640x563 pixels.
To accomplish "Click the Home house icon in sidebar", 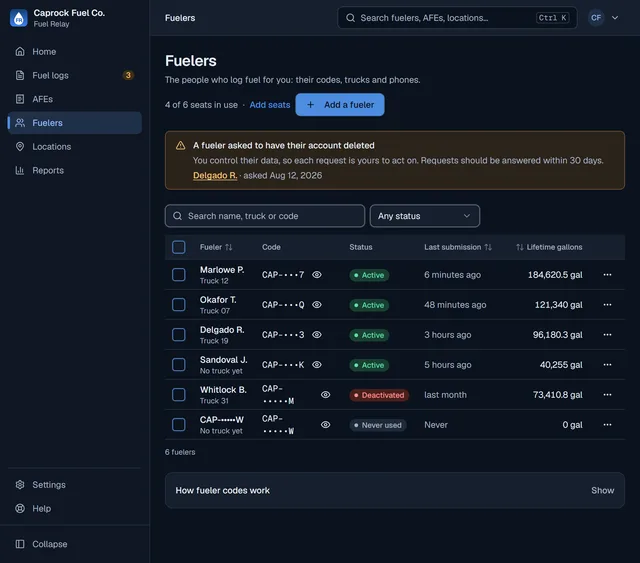I will click(20, 51).
